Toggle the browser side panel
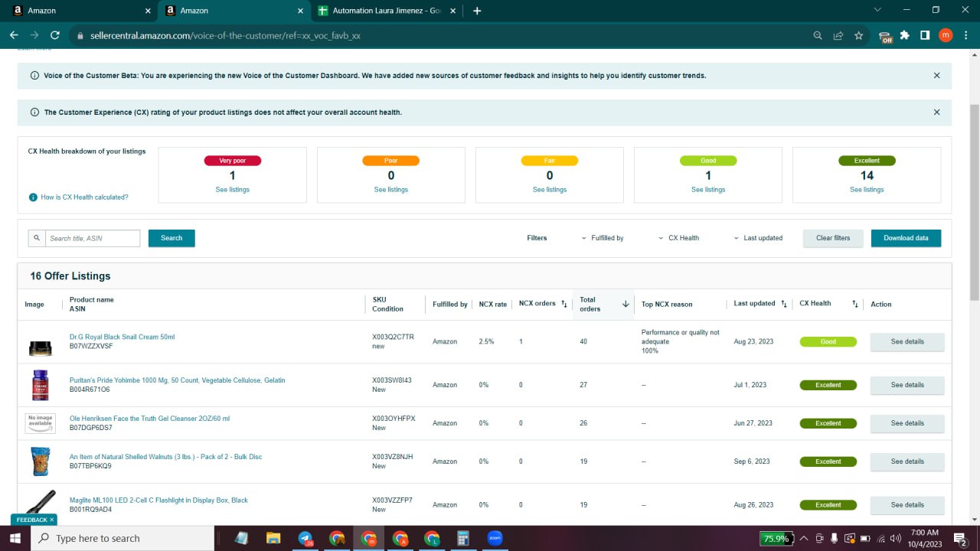Screen dimensions: 980x551 925,35
